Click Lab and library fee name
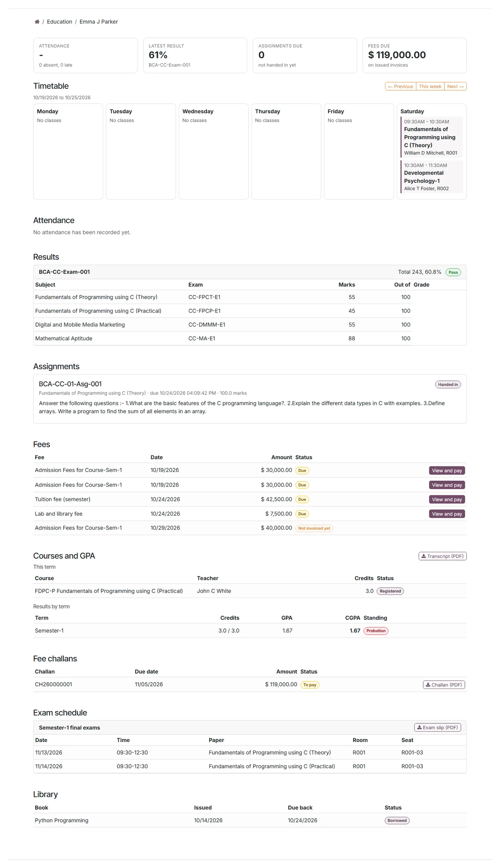The width and height of the screenshot is (500, 868). coord(59,514)
